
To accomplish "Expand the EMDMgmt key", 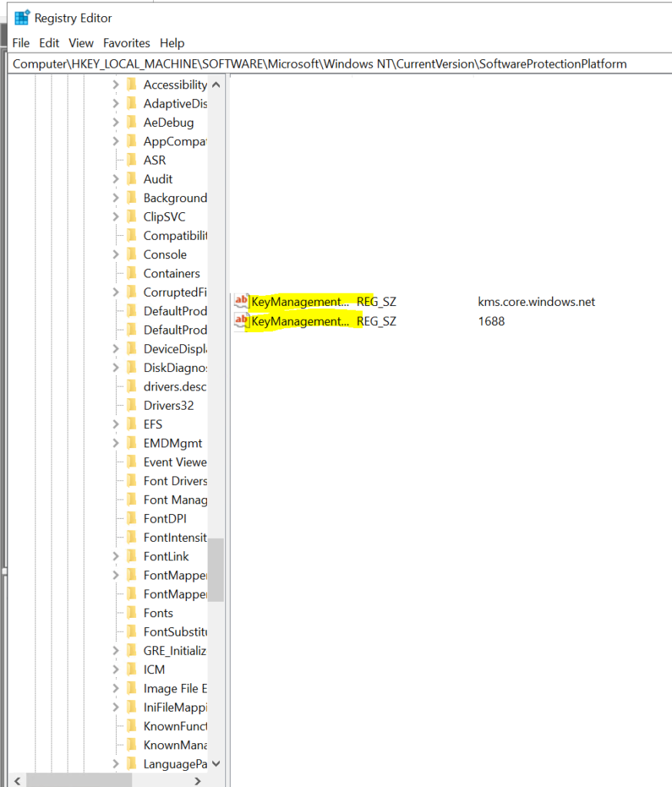I will (x=116, y=443).
